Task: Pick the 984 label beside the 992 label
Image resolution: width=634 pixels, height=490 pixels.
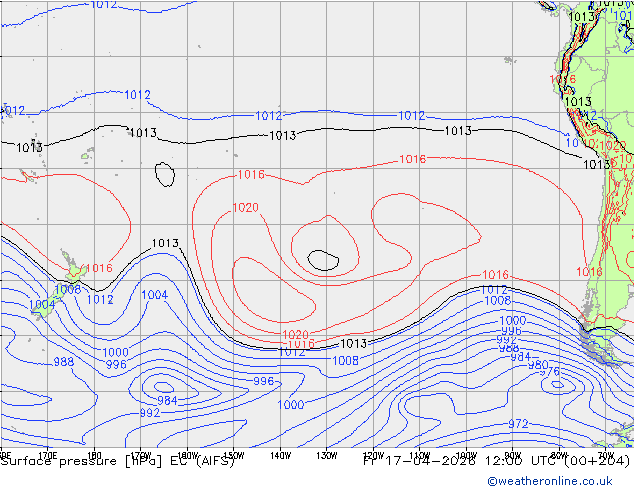Action: tap(167, 401)
